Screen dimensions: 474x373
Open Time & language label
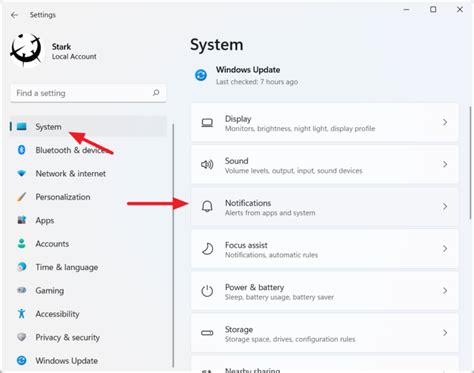pos(67,267)
